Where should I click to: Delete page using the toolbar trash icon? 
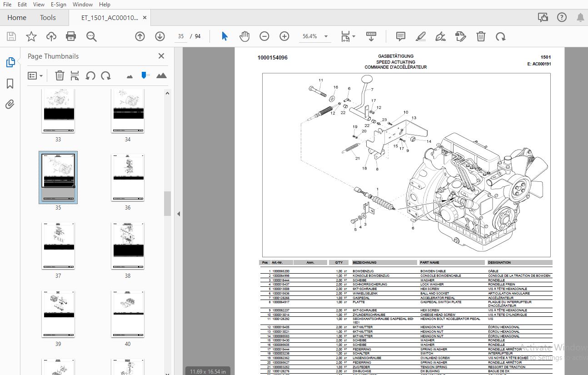(481, 36)
